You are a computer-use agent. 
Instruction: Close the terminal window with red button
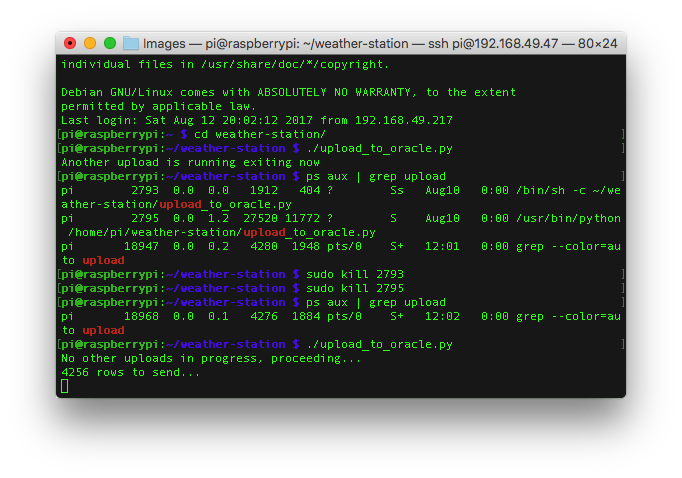[x=70, y=43]
